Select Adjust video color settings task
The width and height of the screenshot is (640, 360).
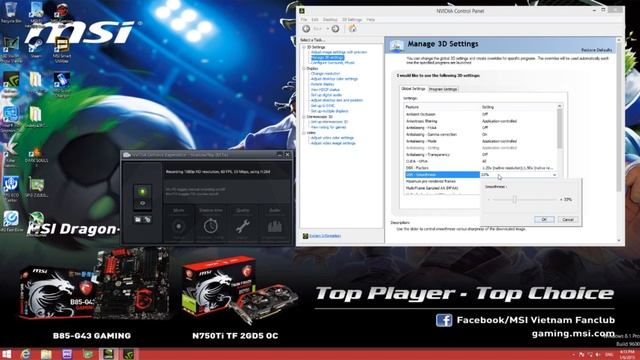(x=332, y=138)
